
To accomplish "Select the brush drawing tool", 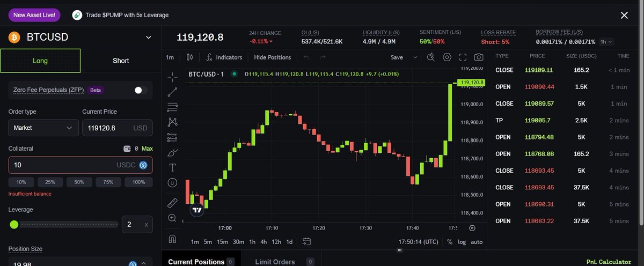I will click(x=172, y=152).
